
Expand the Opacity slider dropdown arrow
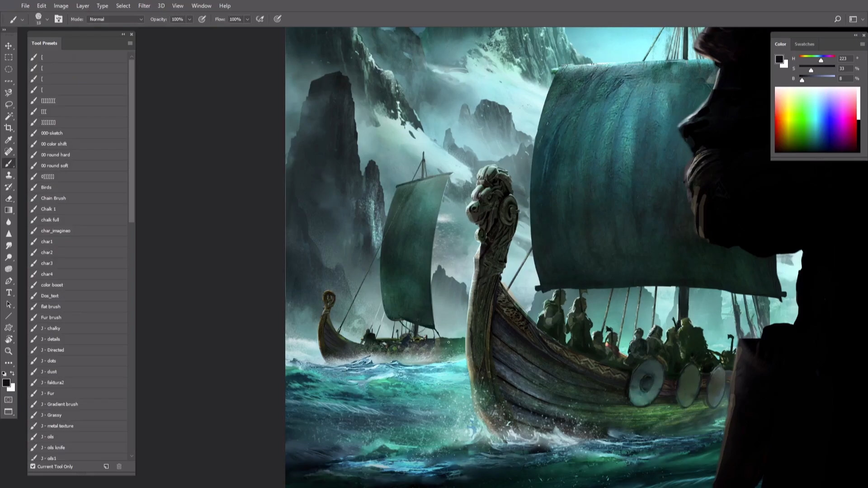pos(189,19)
